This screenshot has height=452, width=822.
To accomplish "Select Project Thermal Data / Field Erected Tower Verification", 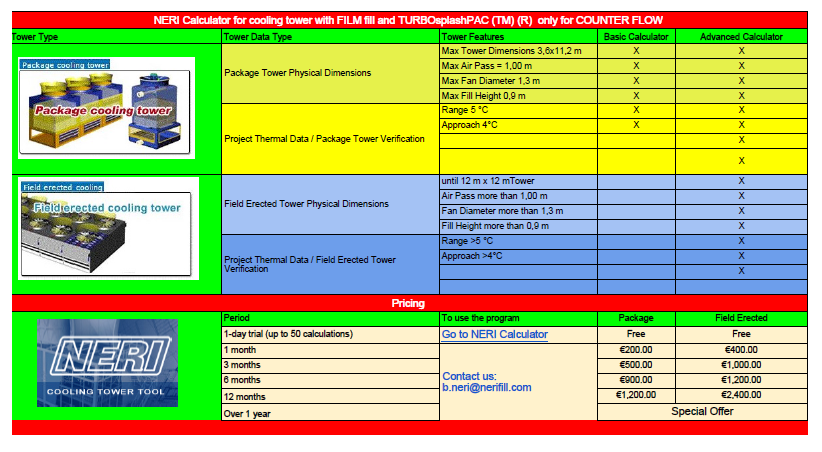I will [x=330, y=264].
